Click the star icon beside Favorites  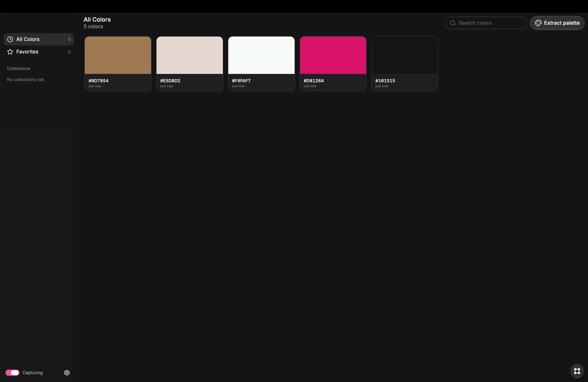click(10, 52)
